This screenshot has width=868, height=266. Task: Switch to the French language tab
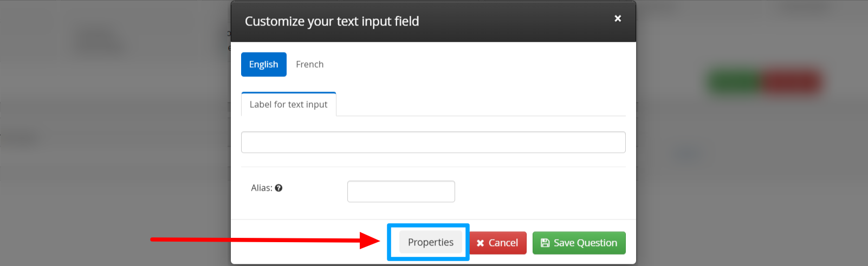(x=309, y=64)
